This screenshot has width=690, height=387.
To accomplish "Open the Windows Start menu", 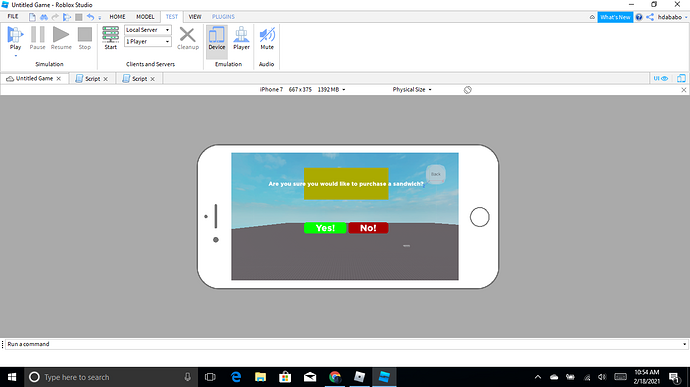I will coord(12,377).
